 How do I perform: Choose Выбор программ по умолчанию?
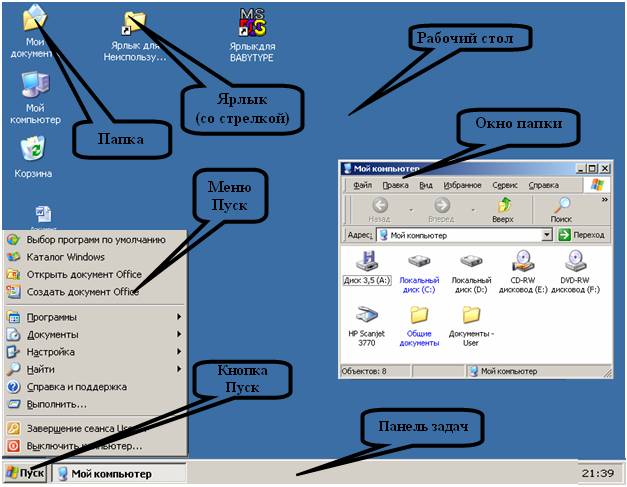click(95, 240)
